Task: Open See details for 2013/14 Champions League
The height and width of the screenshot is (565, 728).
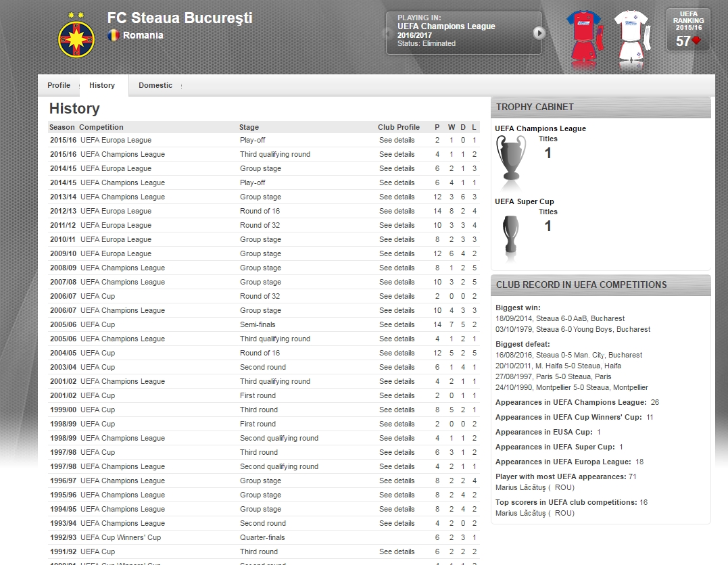Action: pyautogui.click(x=397, y=197)
